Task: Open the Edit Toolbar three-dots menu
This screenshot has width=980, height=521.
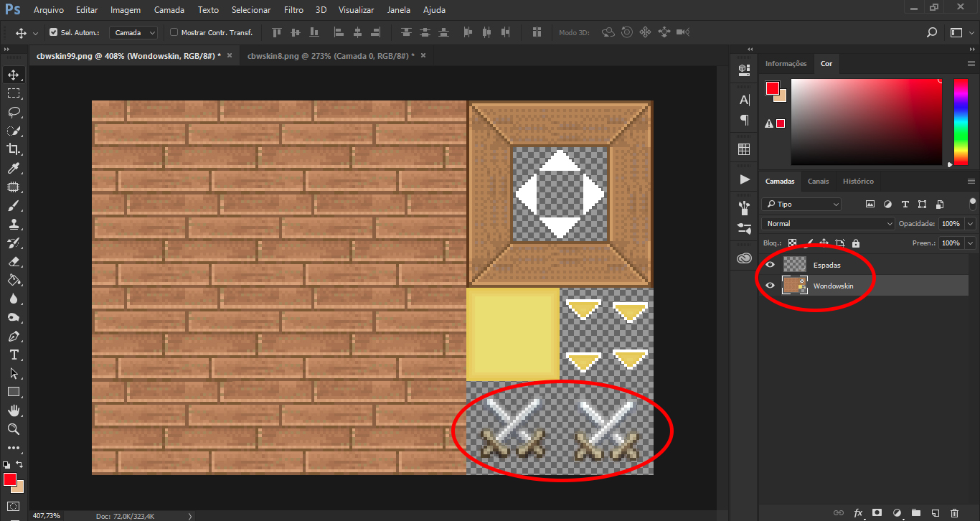Action: click(14, 448)
